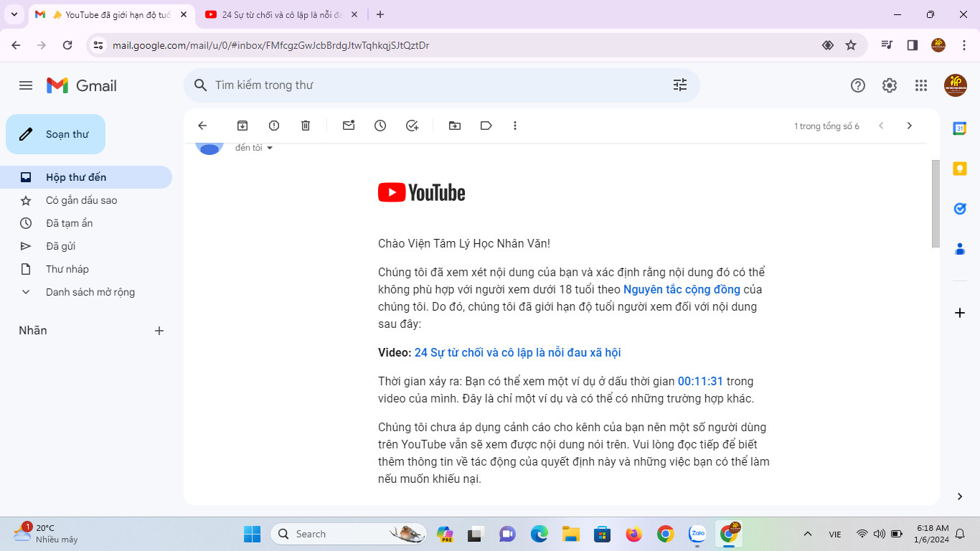Screen dimensions: 980x551
Task: Open site information icon in address bar
Action: point(99,45)
